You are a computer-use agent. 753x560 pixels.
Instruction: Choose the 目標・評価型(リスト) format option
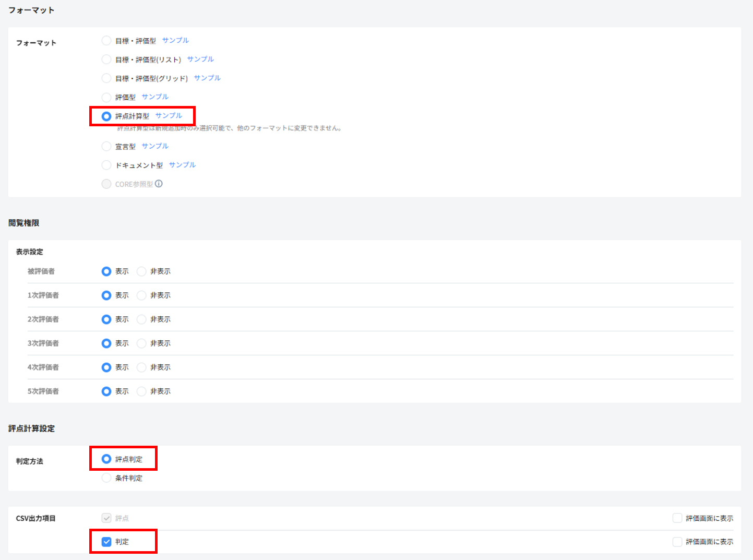click(106, 59)
